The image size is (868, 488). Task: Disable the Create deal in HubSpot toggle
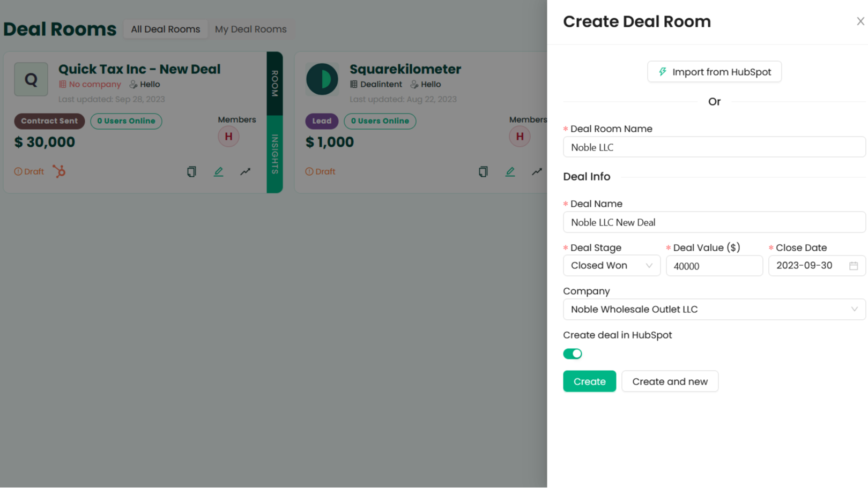(x=573, y=354)
